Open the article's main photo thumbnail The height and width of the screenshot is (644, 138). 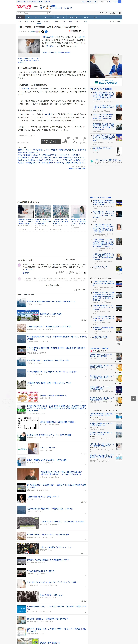[29, 46]
